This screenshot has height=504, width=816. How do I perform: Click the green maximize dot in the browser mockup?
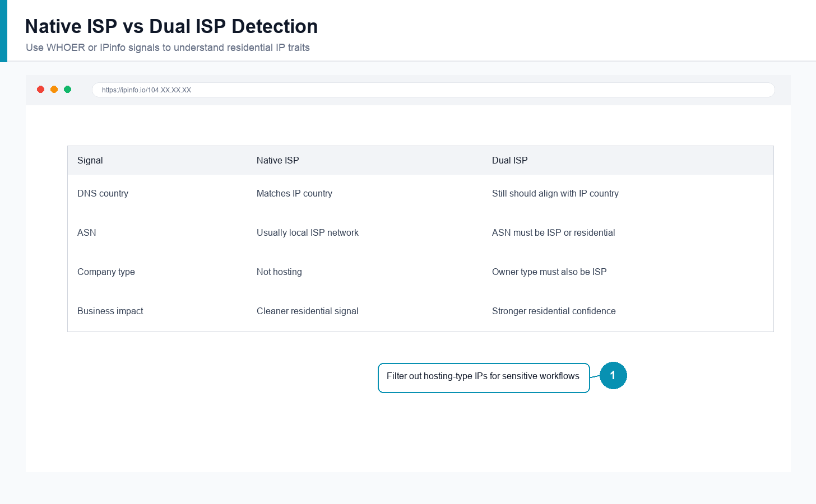point(68,90)
